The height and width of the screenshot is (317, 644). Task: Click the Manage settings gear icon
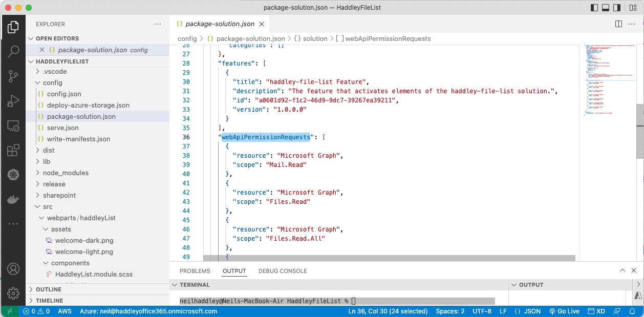(x=13, y=293)
